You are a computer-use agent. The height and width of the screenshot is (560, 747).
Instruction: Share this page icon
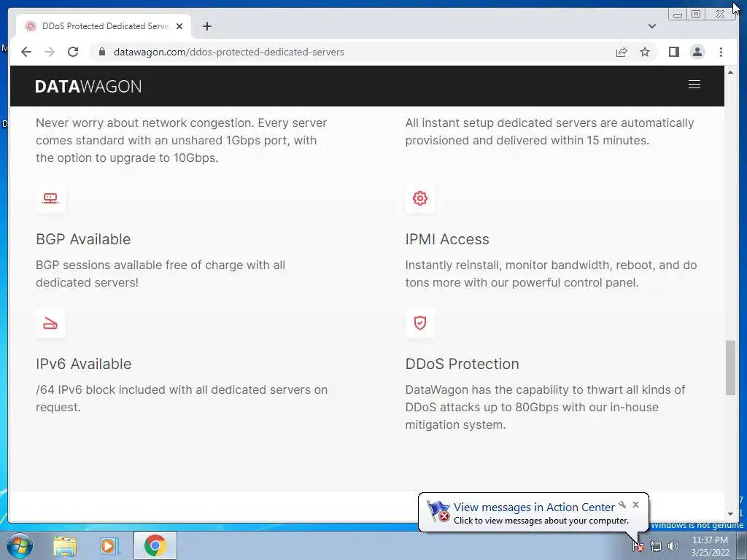[x=622, y=52]
